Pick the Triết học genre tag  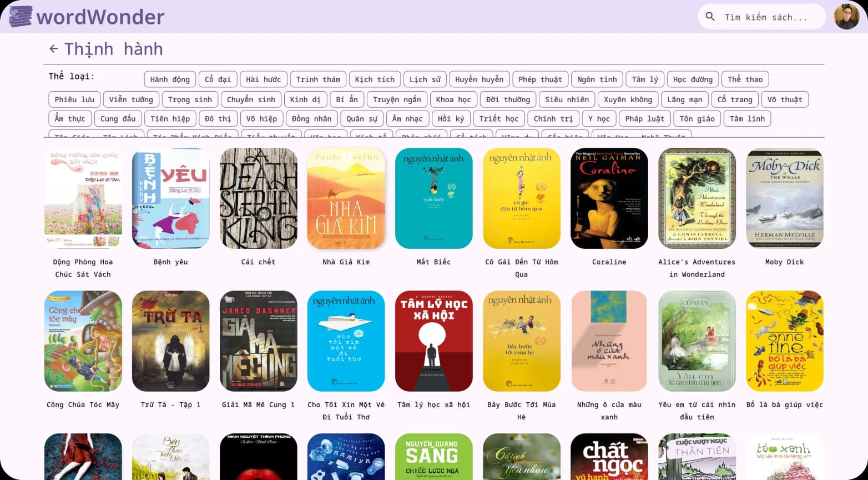tap(498, 119)
